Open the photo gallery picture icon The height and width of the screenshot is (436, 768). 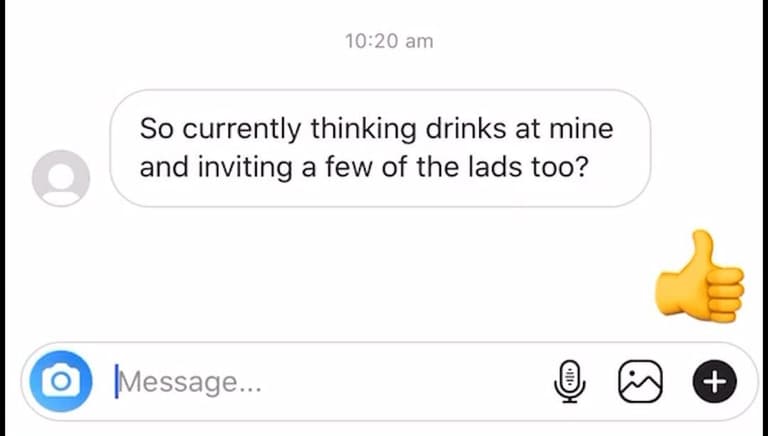(640, 381)
